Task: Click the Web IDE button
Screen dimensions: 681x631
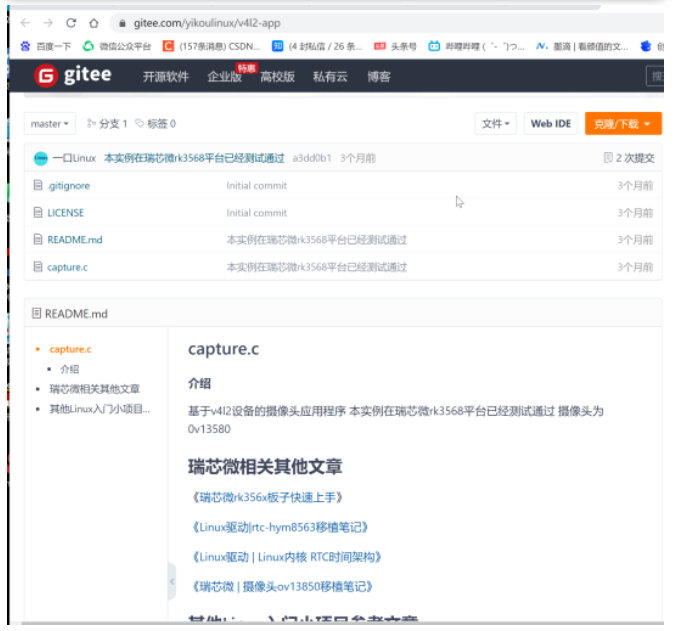Action: pos(550,124)
